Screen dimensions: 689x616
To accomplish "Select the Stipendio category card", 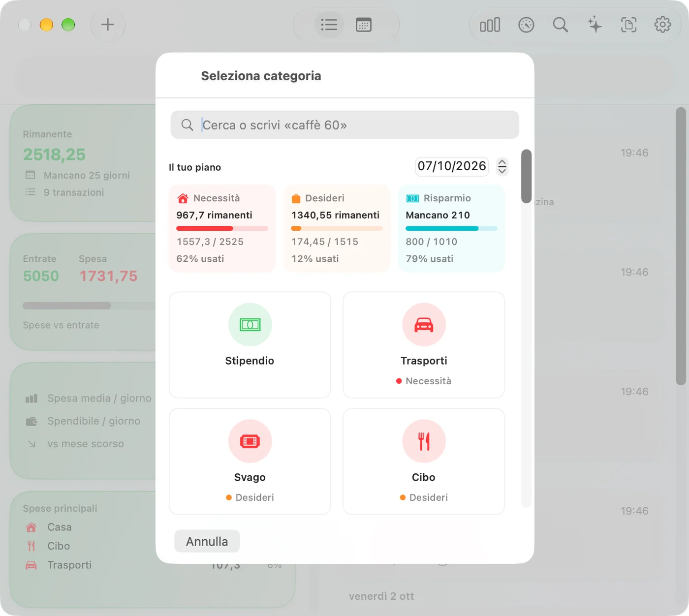I will click(x=250, y=345).
